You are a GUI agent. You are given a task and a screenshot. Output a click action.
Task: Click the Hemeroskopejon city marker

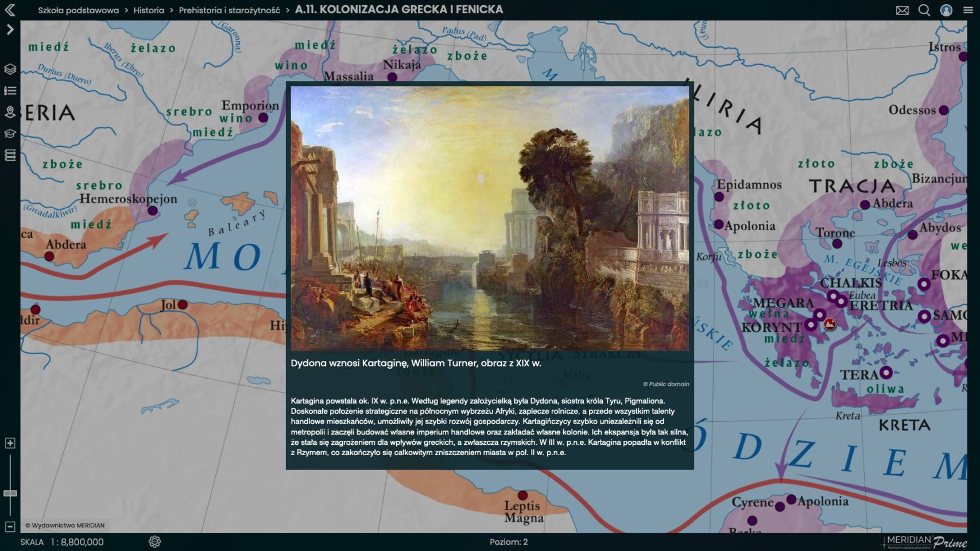pyautogui.click(x=153, y=211)
